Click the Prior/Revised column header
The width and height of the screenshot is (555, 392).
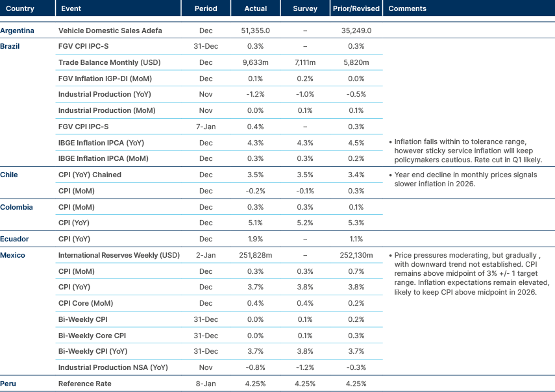[x=356, y=8]
